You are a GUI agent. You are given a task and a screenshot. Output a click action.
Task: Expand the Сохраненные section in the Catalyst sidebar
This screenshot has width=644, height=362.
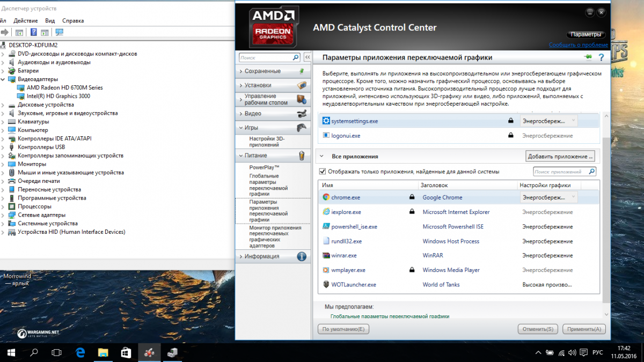274,71
